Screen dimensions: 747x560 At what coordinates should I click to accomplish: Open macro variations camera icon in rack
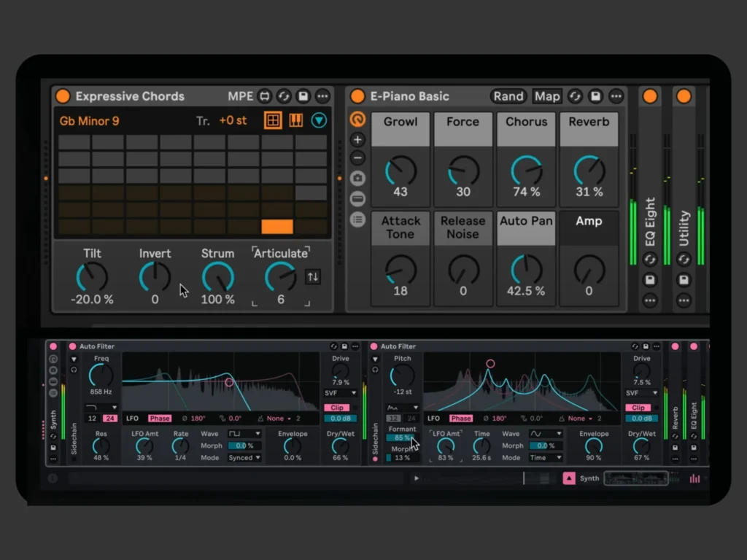coord(357,178)
